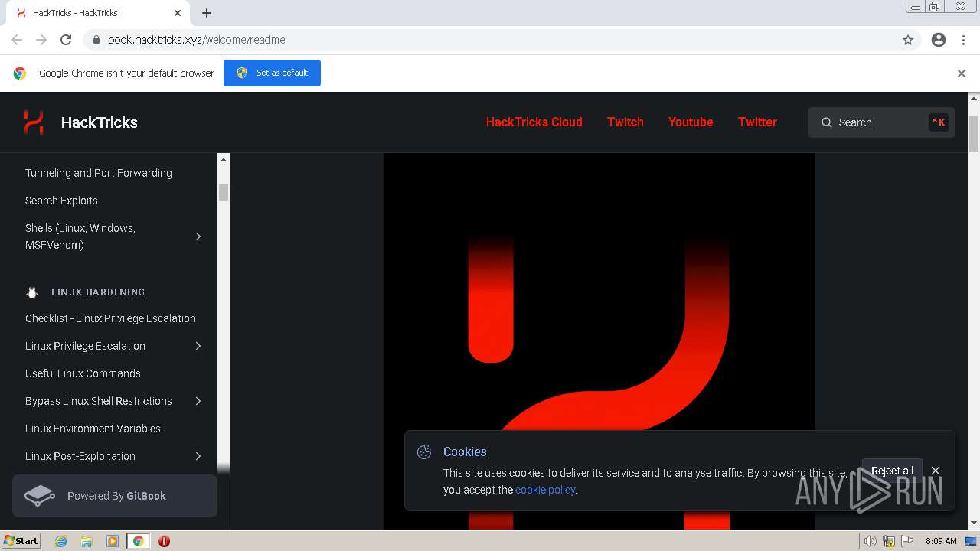Viewport: 980px width, 551px height.
Task: Open a new tab with plus icon
Action: (207, 13)
